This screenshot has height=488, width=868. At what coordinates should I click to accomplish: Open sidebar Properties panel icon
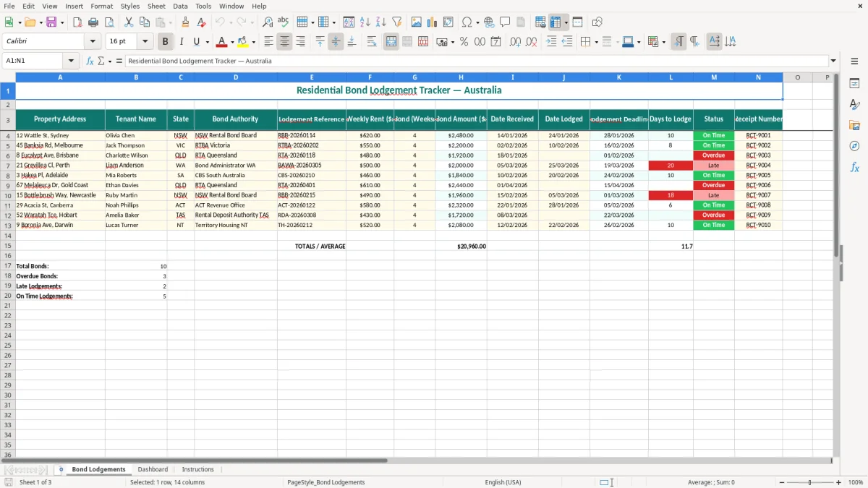point(854,83)
